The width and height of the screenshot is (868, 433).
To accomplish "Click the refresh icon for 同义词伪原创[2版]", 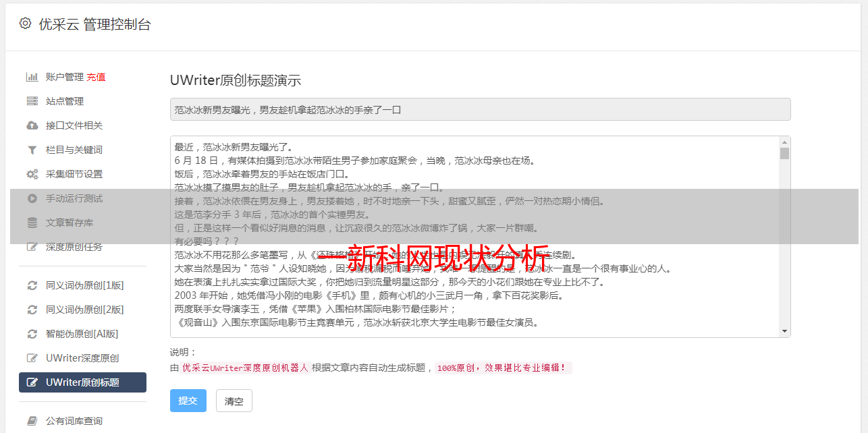I will tap(32, 310).
